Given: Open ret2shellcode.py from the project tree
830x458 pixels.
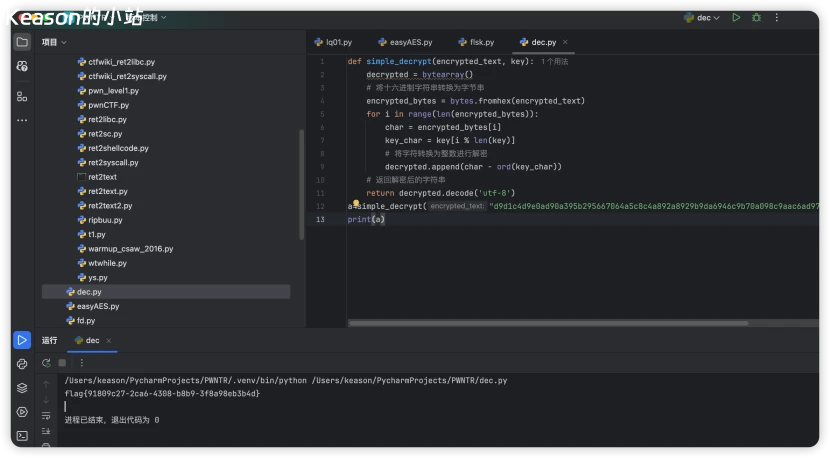Looking at the screenshot, I should click(118, 148).
